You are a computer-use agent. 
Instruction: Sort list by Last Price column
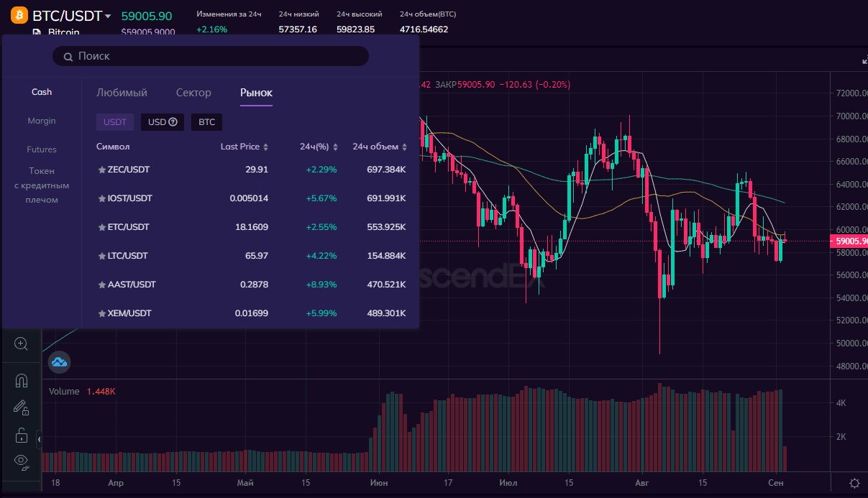[x=244, y=147]
